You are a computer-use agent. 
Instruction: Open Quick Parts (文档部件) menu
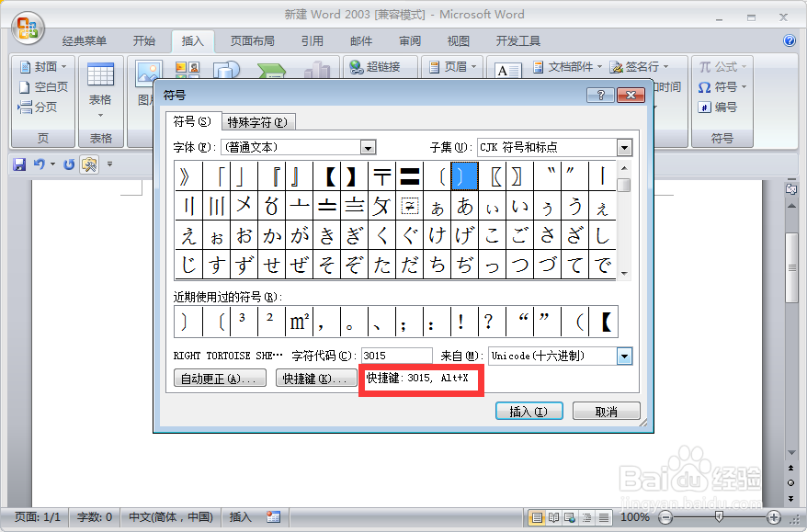tap(568, 67)
